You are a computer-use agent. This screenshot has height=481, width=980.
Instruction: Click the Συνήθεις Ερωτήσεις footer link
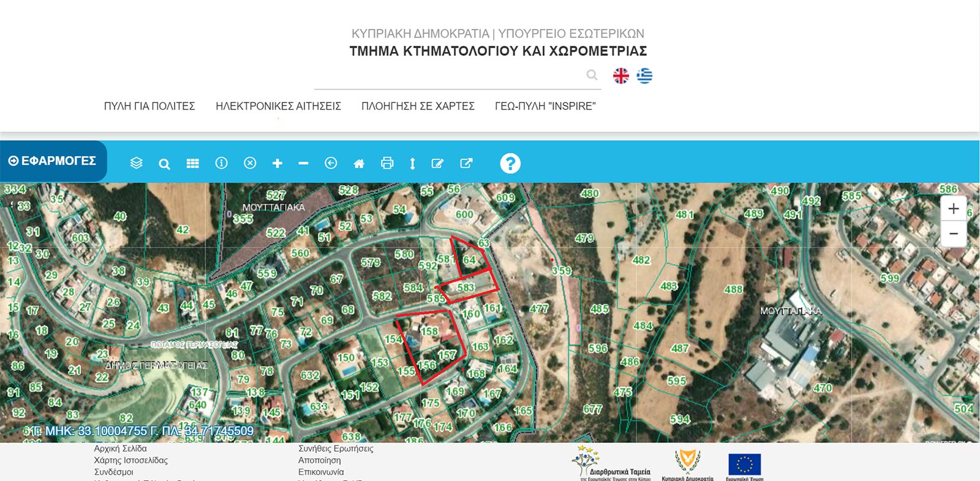[336, 449]
